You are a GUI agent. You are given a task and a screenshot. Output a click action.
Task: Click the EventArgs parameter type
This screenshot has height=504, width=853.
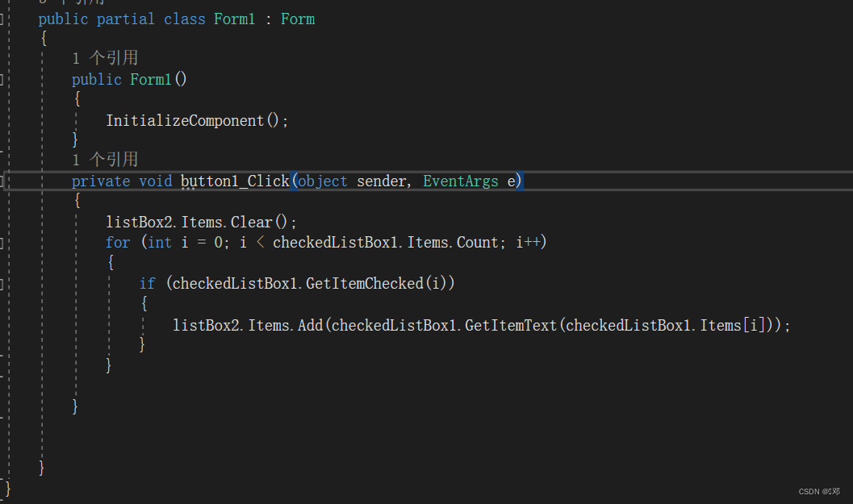click(460, 181)
